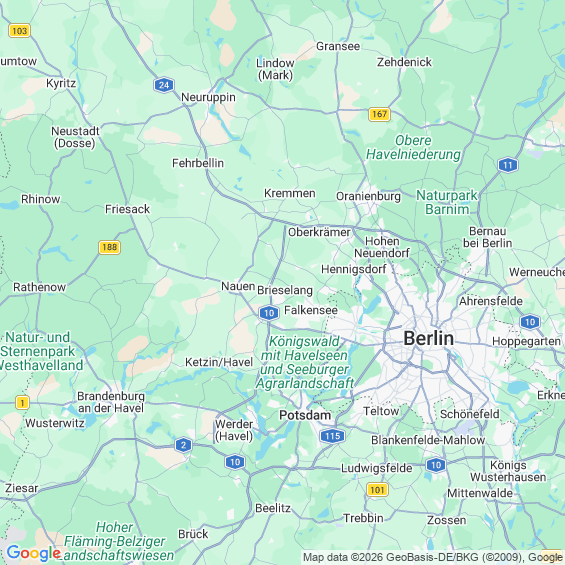
Task: Click the yellow 103 road shield
Action: point(19,31)
